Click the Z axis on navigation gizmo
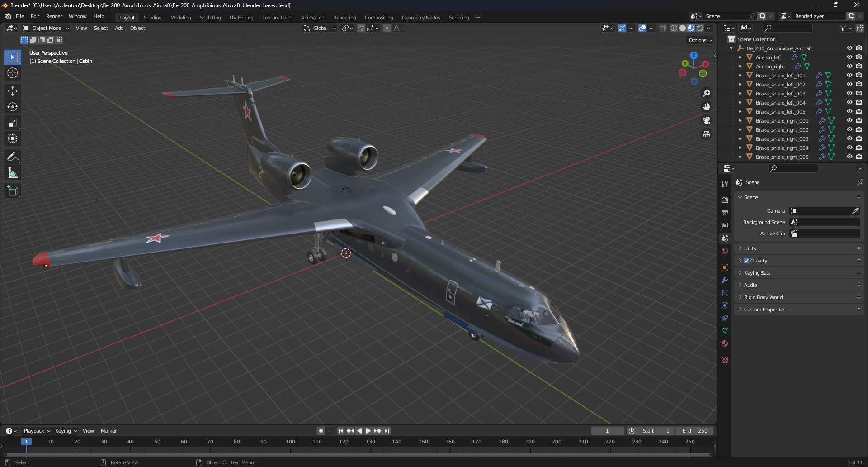 (x=693, y=55)
